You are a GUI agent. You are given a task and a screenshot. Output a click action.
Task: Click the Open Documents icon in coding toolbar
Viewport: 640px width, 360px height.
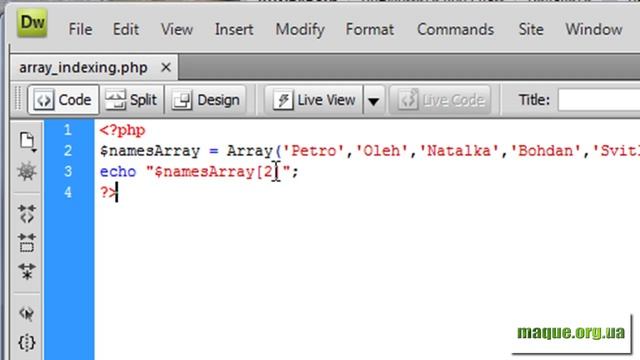27,141
